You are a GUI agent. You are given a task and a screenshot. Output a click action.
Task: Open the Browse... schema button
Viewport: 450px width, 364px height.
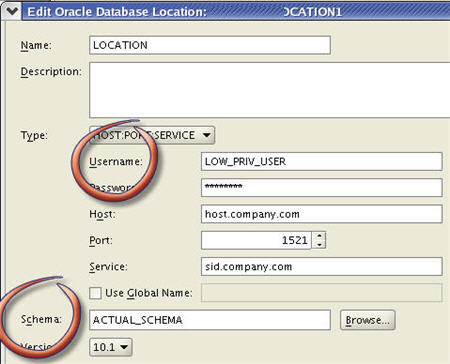[x=368, y=320]
